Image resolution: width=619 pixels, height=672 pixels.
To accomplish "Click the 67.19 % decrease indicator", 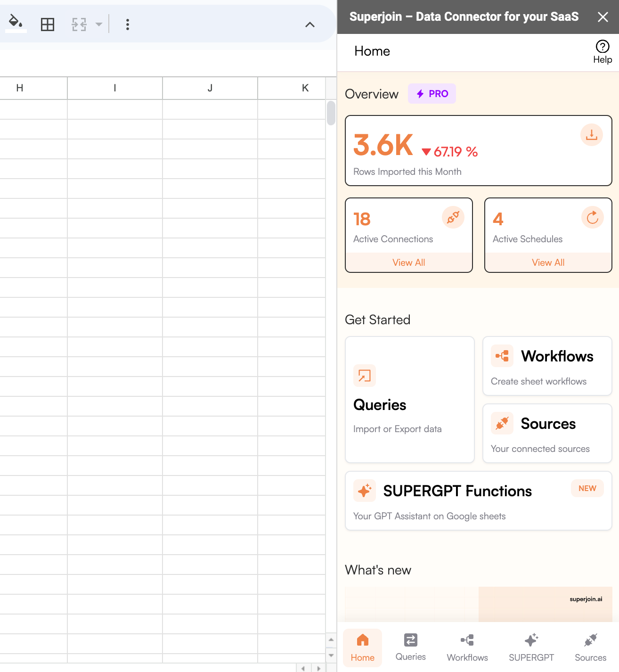I will [450, 152].
